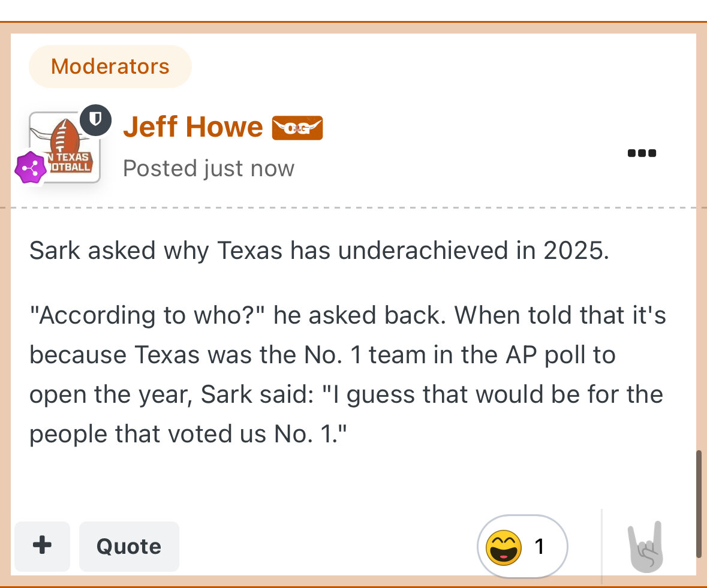707x588 pixels.
Task: Click the laughing emoji reaction
Action: (x=504, y=547)
